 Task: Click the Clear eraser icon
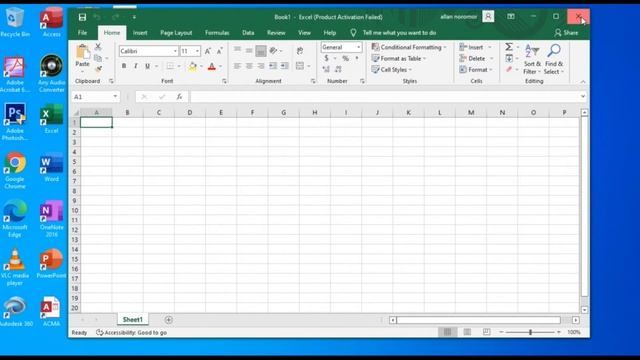(x=509, y=69)
